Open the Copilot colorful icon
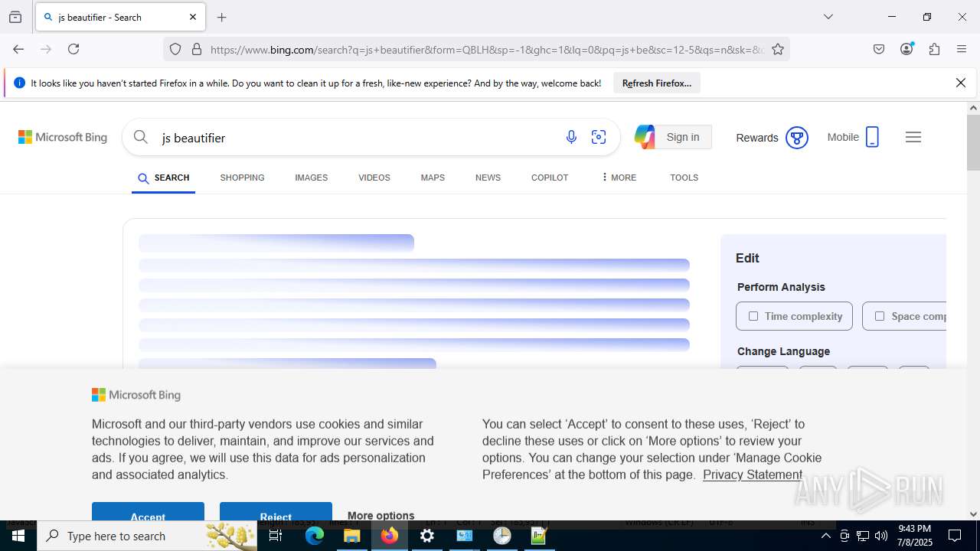 [x=645, y=137]
